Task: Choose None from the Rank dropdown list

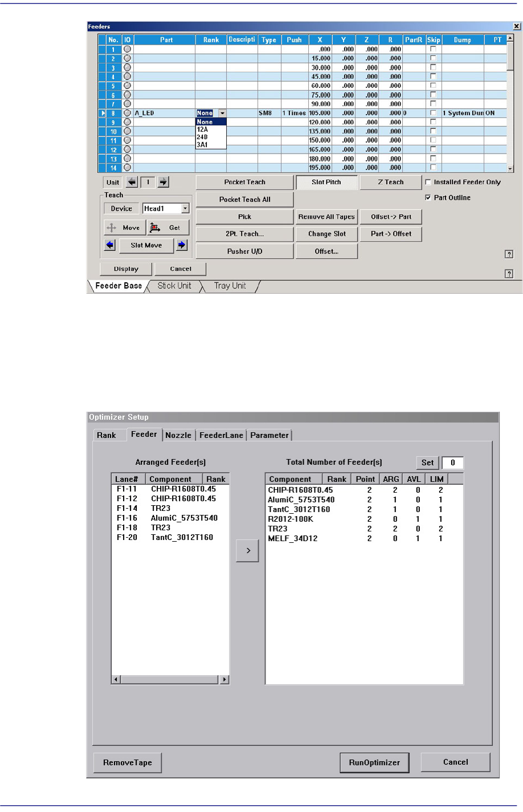Action: pyautogui.click(x=211, y=121)
